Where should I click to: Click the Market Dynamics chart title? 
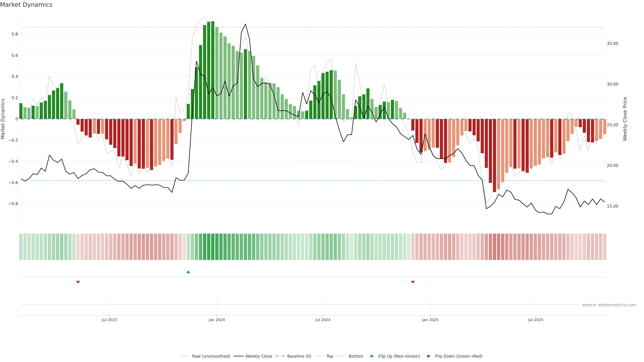[x=26, y=5]
